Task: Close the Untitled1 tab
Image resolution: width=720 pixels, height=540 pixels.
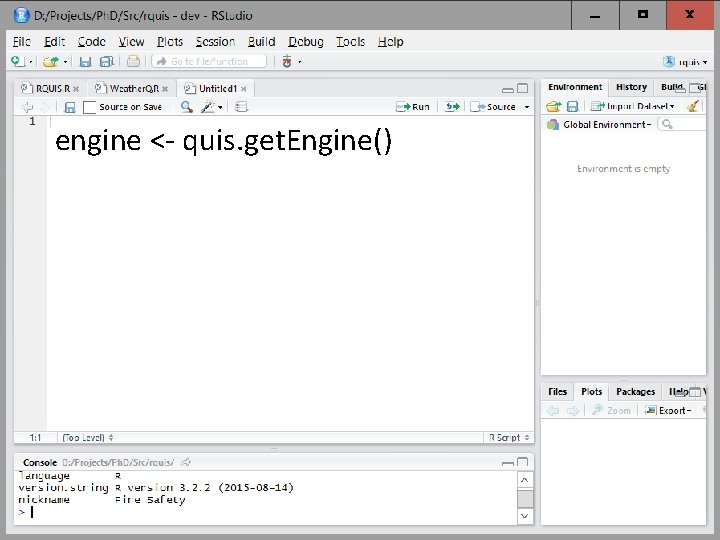Action: click(x=244, y=89)
